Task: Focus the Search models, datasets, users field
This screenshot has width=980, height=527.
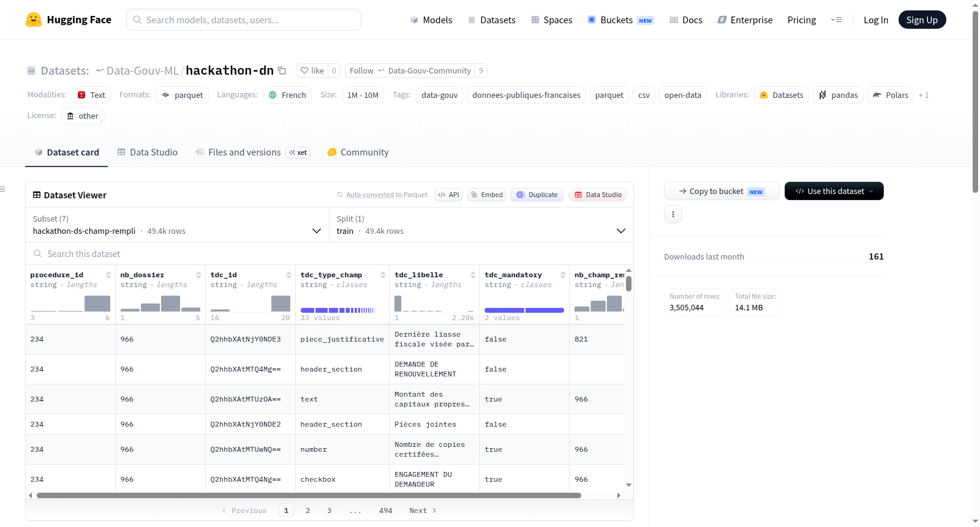Action: click(244, 20)
